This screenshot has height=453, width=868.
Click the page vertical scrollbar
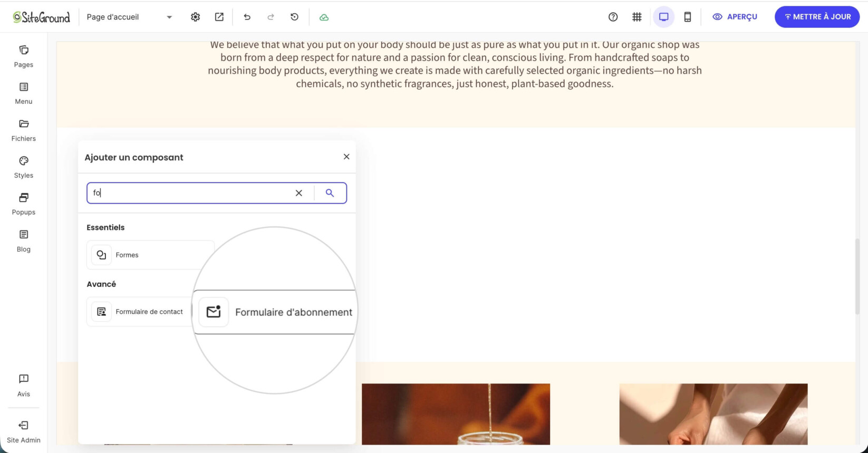coord(857,276)
